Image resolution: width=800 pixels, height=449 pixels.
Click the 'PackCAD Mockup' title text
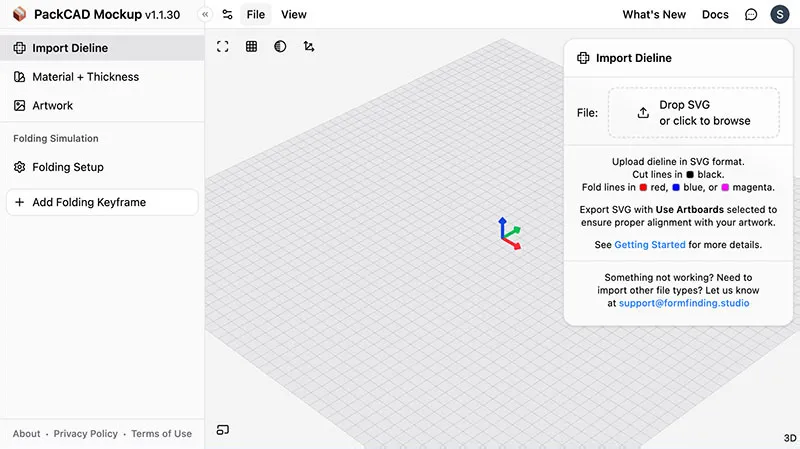[x=88, y=15]
